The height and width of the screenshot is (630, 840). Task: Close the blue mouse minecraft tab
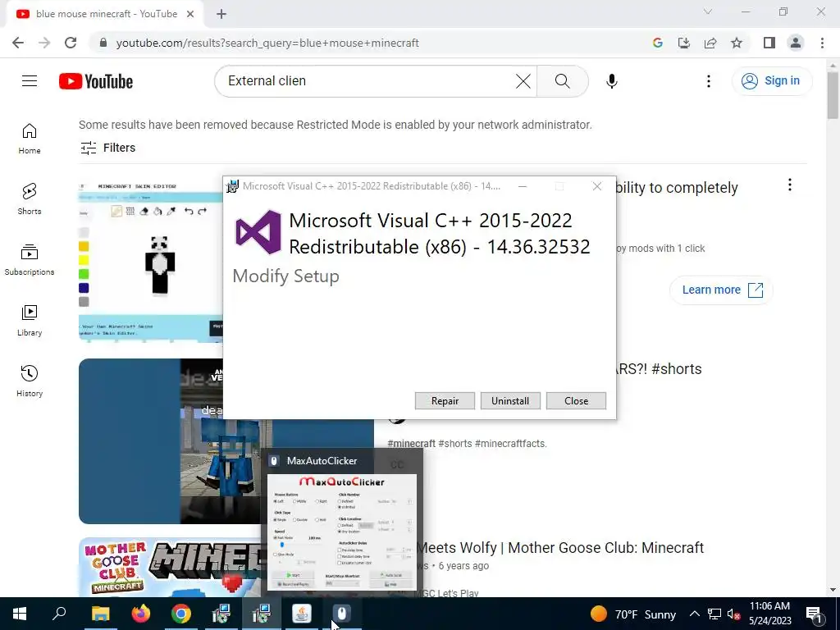point(190,14)
